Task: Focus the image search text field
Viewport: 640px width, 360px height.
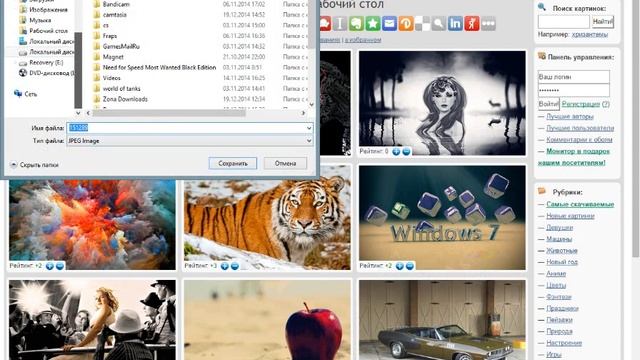Action: pos(564,22)
